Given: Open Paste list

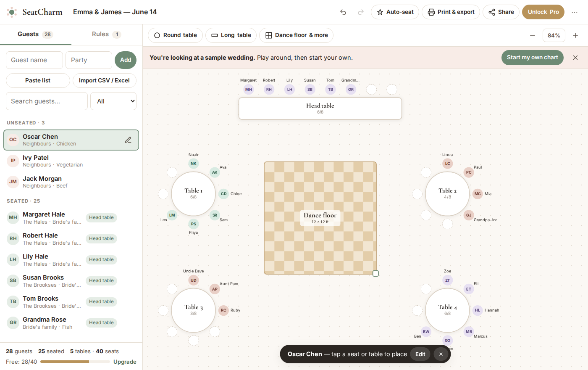Looking at the screenshot, I should (38, 81).
